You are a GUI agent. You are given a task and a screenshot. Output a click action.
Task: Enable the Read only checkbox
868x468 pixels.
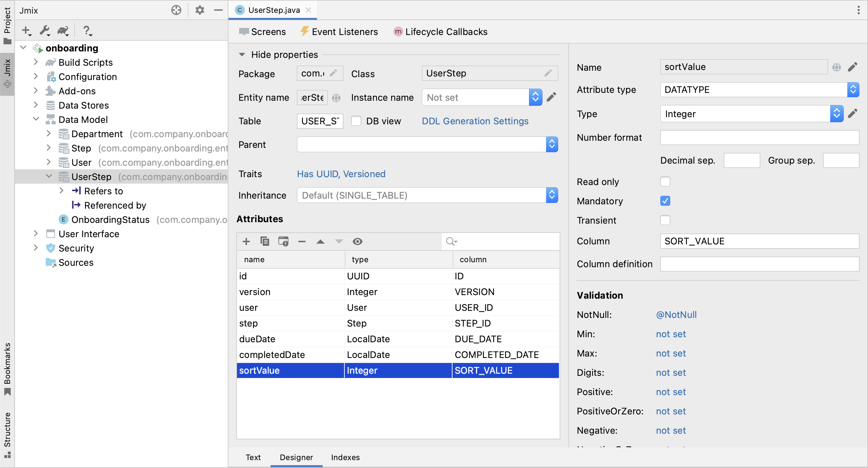665,181
